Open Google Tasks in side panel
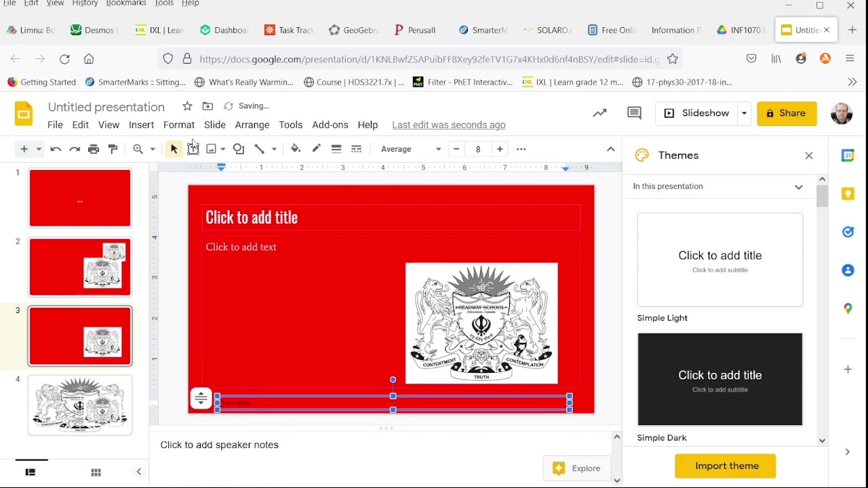 pyautogui.click(x=848, y=232)
